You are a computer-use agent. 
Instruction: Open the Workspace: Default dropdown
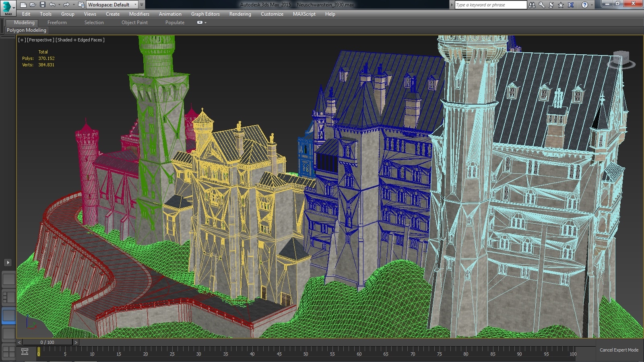[136, 4]
